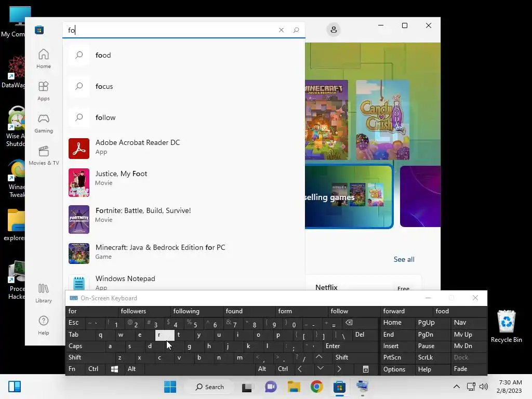Click the Esc key on On-Screen Keyboard
Viewport: 532px width, 399px height.
[x=75, y=323]
